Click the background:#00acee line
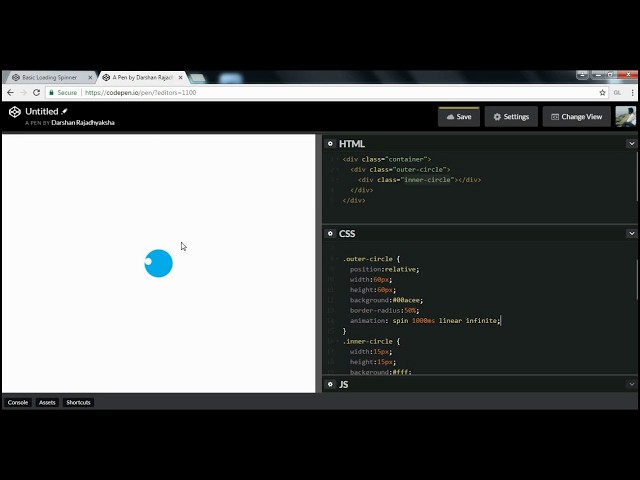The height and width of the screenshot is (480, 640). tap(386, 300)
